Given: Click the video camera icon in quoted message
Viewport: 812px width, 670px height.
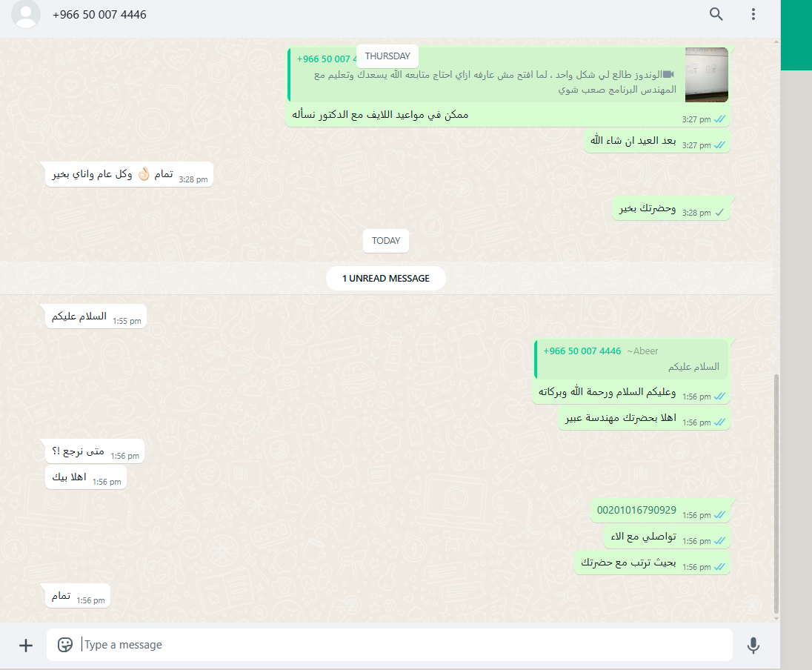Looking at the screenshot, I should coord(668,75).
